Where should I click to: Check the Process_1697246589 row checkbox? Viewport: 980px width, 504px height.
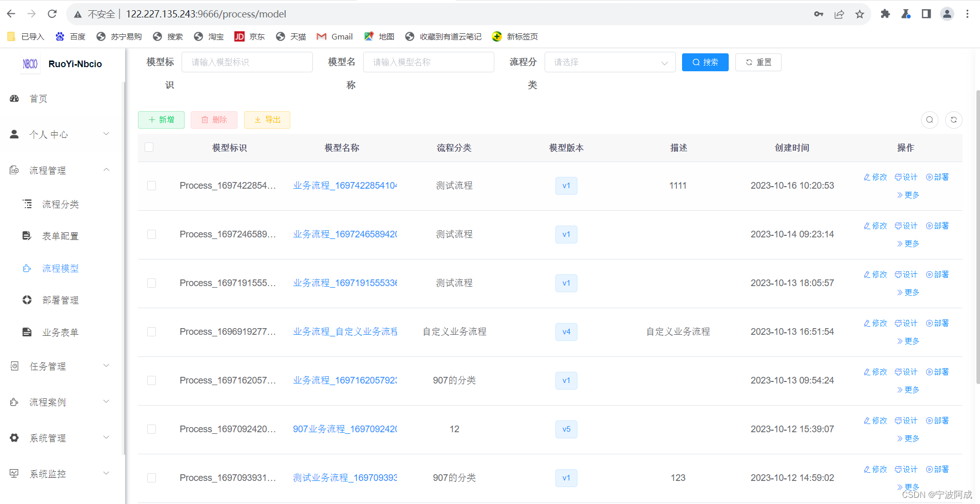151,234
